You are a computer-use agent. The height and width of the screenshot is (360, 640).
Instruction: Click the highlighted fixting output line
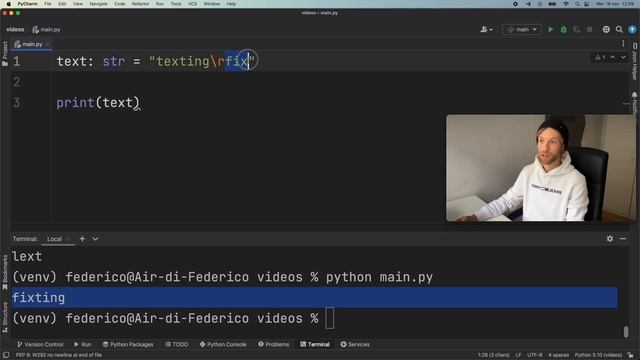[x=314, y=298]
